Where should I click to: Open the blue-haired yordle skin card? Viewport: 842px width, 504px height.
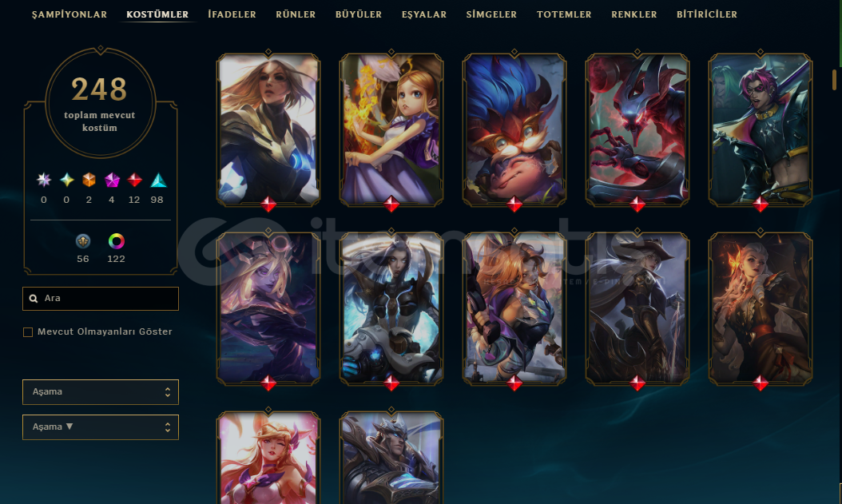point(514,129)
